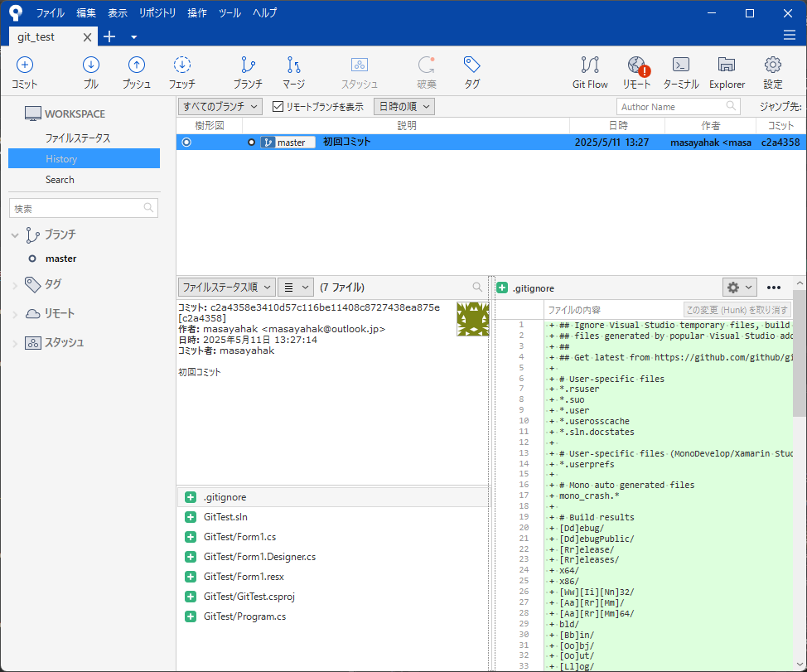This screenshot has width=807, height=672.
Task: Select the commit row radio marker in graph
Action: click(186, 142)
